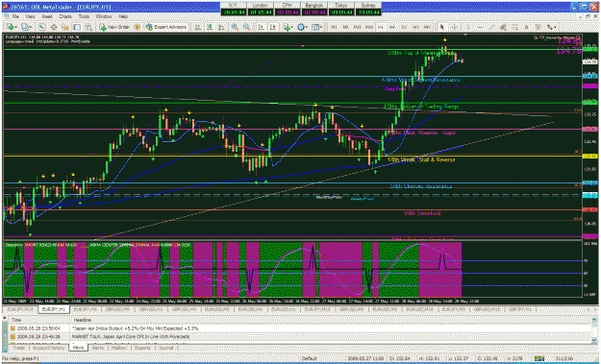Viewport: 601px width, 364px height.
Task: Select the H4 timeframe button
Action: pos(392,27)
